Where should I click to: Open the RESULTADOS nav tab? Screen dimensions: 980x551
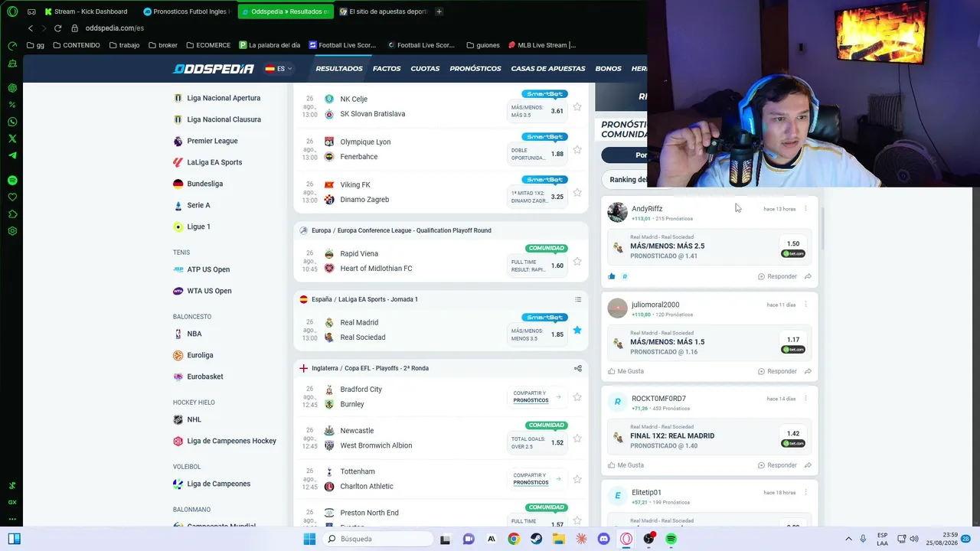[x=339, y=69]
